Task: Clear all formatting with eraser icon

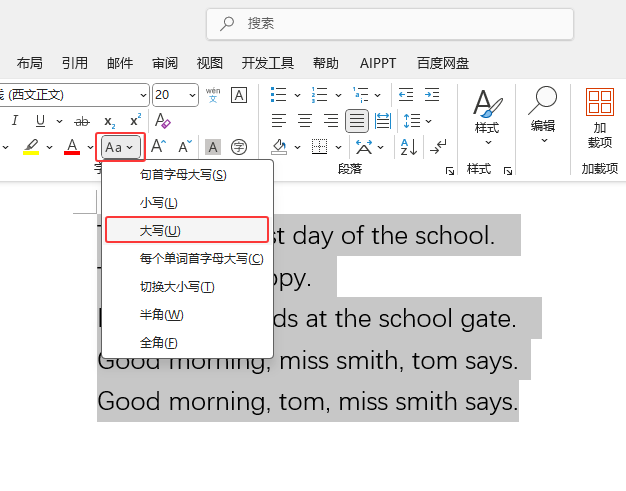Action: pyautogui.click(x=162, y=121)
